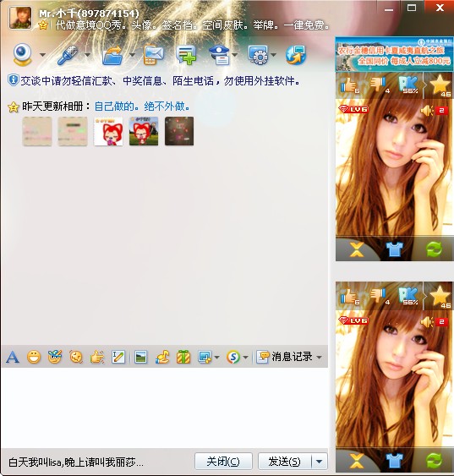The height and width of the screenshot is (476, 454).
Task: Click the 关闭(C) button
Action: (223, 462)
